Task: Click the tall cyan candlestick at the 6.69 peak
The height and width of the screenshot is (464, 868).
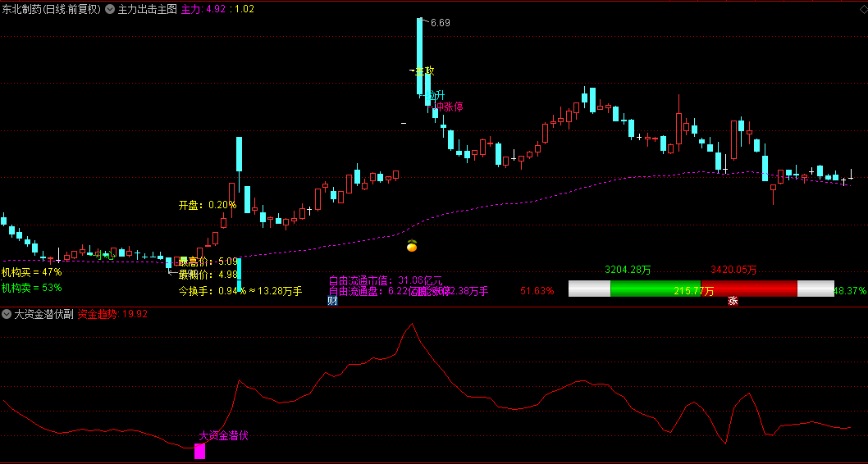Action: [419, 57]
